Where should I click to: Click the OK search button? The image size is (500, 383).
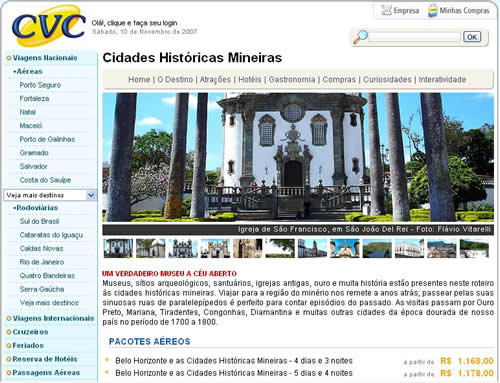[472, 37]
